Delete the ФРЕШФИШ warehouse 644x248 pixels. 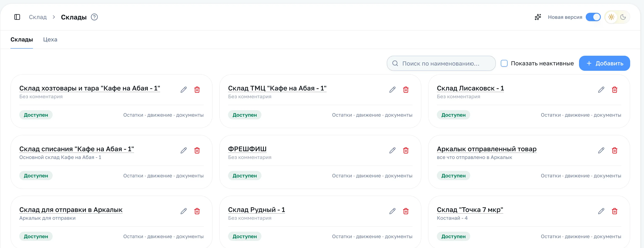406,150
